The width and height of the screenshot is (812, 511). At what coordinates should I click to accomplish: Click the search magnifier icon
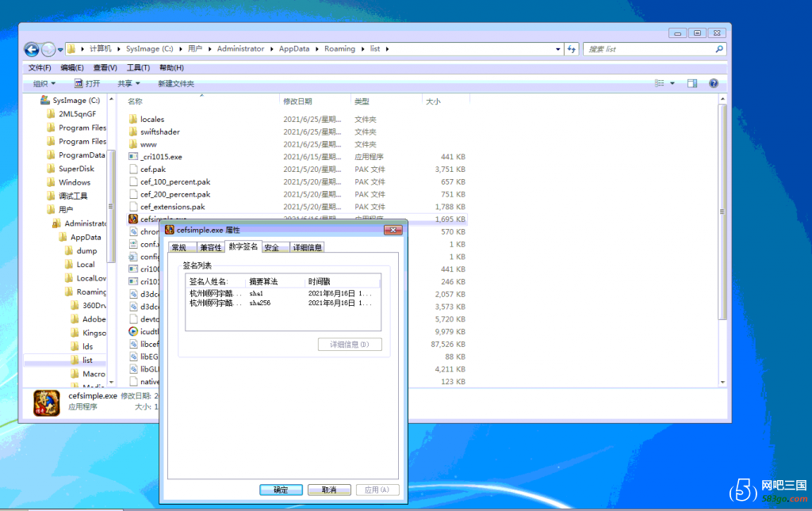[x=719, y=49]
